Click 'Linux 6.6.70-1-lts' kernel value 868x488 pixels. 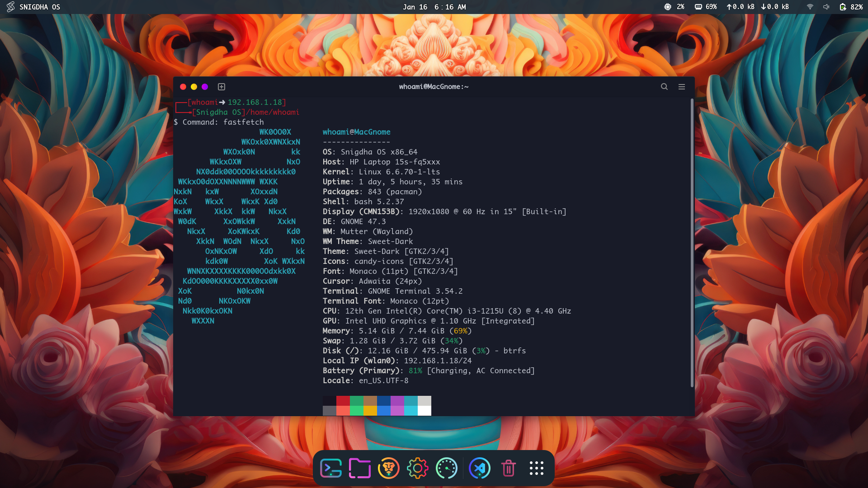[x=400, y=172]
